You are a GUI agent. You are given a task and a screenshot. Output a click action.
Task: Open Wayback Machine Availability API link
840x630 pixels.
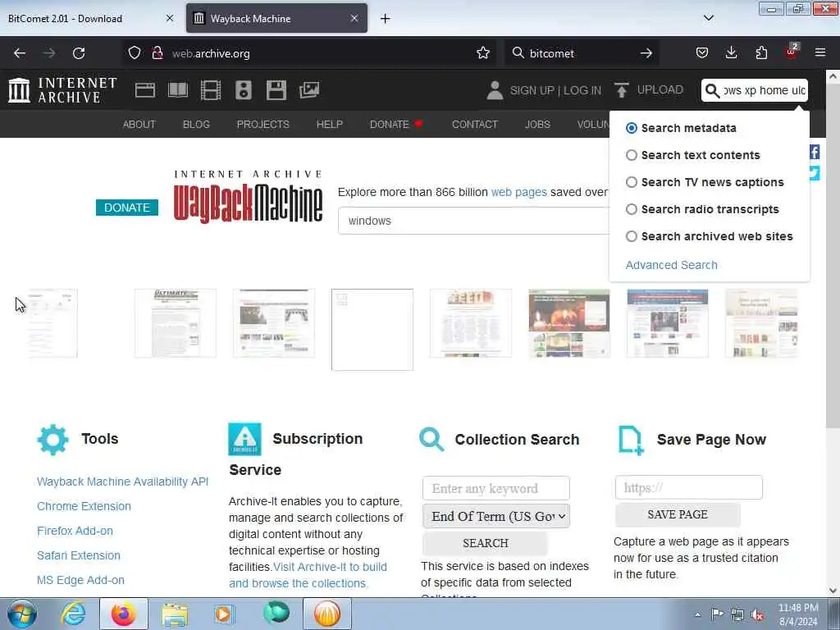click(x=123, y=482)
